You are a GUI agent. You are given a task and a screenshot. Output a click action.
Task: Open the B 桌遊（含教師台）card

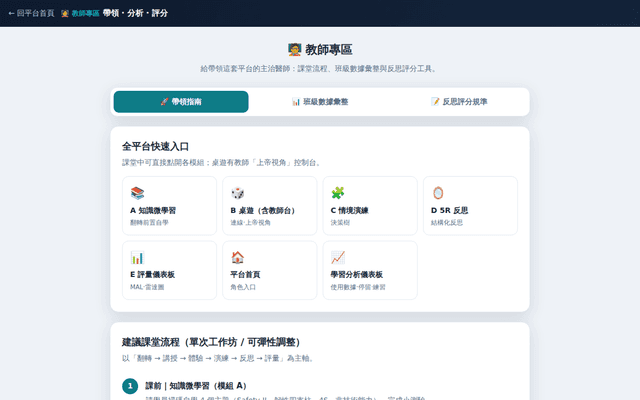(x=270, y=206)
